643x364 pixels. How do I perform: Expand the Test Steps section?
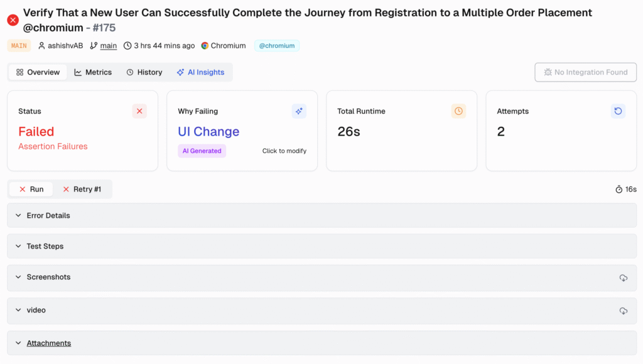(45, 246)
